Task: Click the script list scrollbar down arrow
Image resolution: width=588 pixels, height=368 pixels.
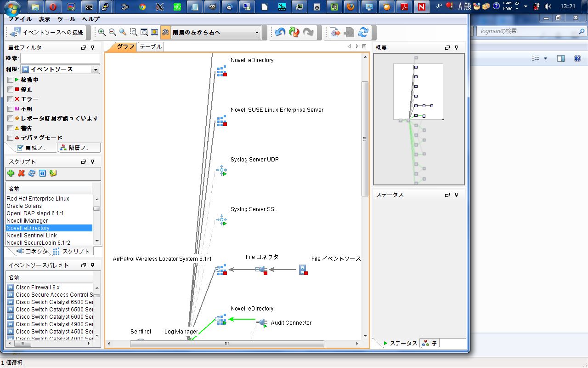Action: pyautogui.click(x=97, y=241)
